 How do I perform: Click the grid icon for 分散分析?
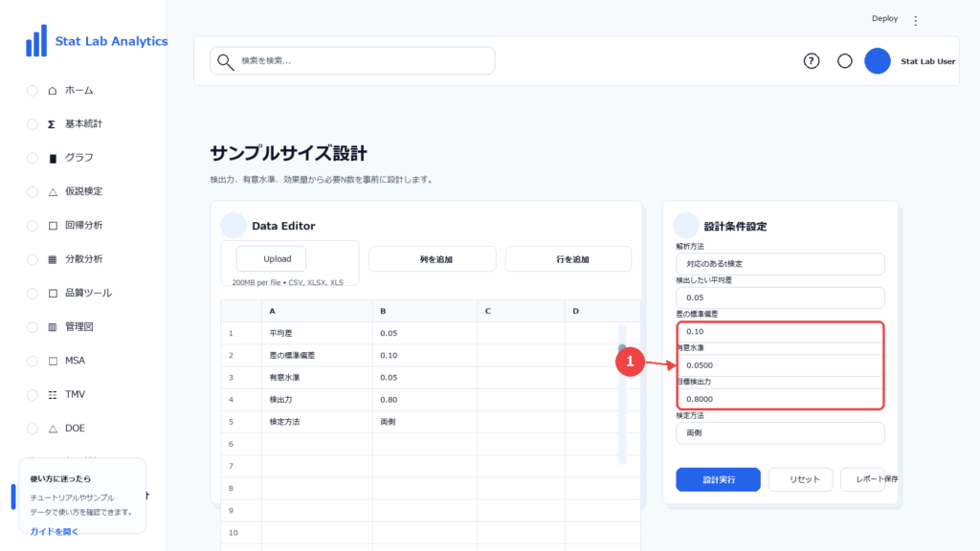coord(53,259)
